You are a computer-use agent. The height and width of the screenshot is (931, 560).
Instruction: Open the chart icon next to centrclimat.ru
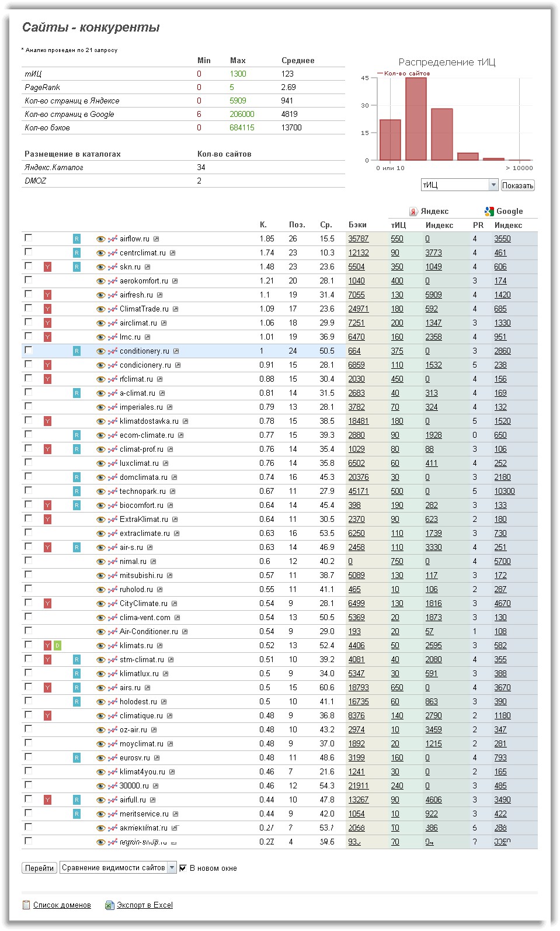[x=113, y=253]
